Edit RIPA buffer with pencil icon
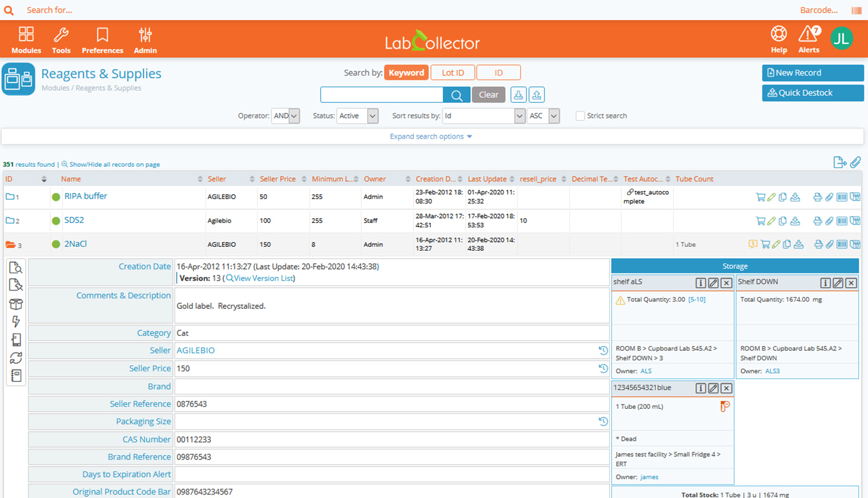Viewport: 868px width, 498px height. 772,197
